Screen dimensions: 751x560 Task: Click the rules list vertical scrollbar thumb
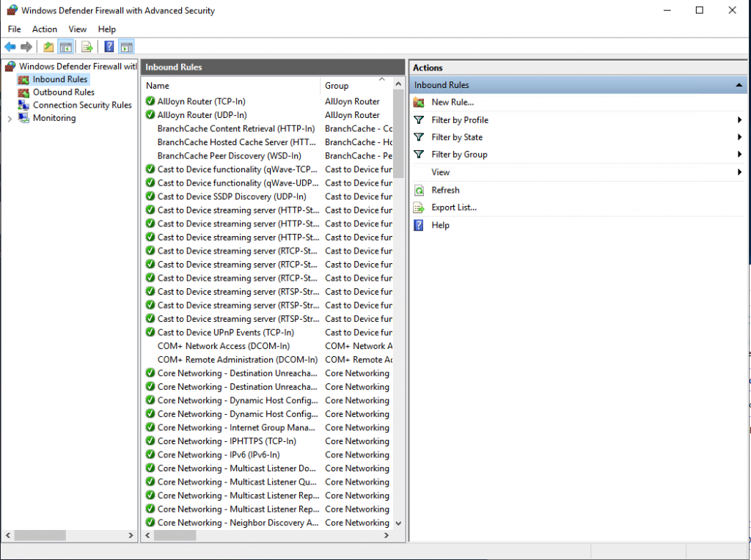[398, 134]
